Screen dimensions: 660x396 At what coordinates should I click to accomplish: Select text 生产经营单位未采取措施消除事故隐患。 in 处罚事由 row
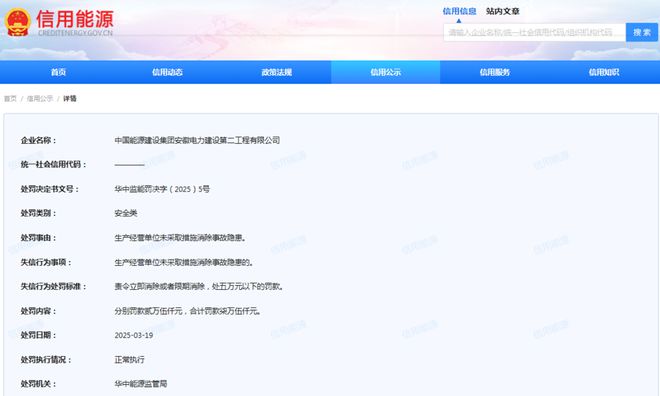click(x=181, y=238)
